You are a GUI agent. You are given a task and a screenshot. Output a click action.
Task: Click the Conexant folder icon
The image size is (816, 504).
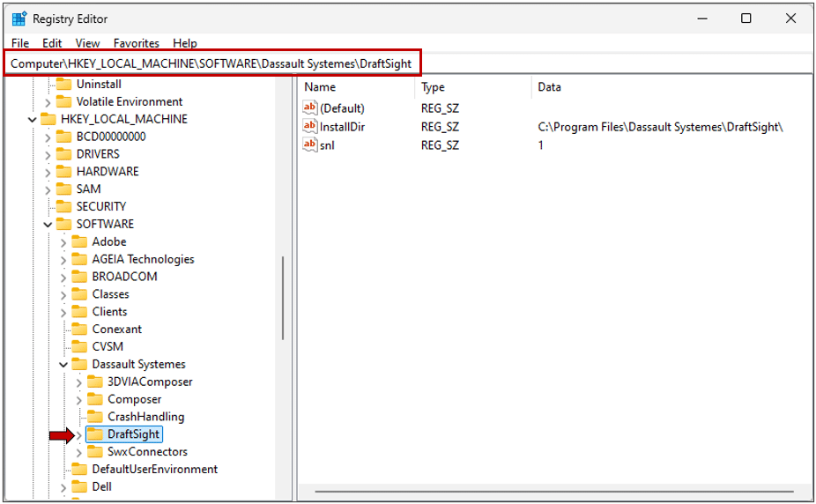(x=79, y=330)
